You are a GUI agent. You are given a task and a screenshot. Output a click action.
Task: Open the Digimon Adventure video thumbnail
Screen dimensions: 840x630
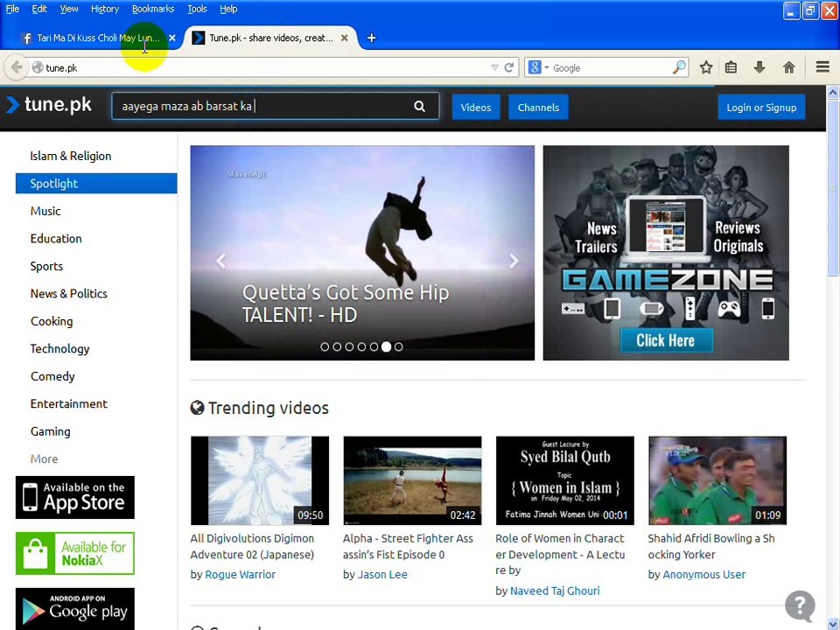coord(260,480)
